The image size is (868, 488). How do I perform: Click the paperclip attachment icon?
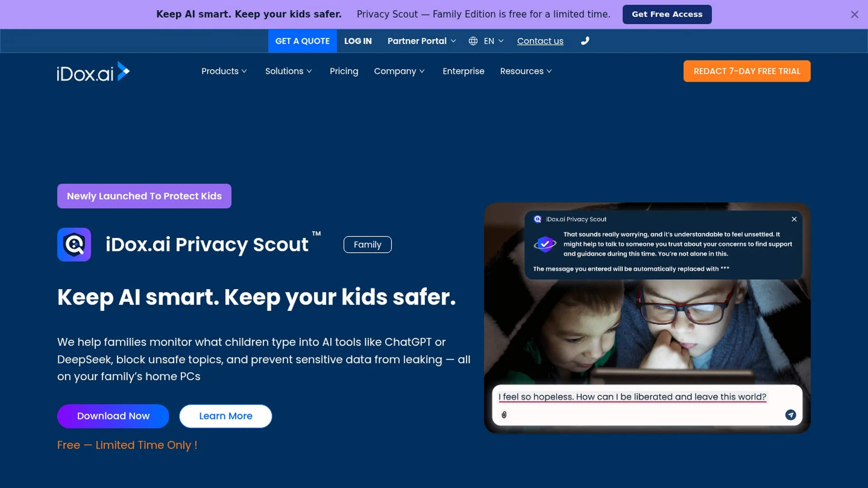pos(504,415)
